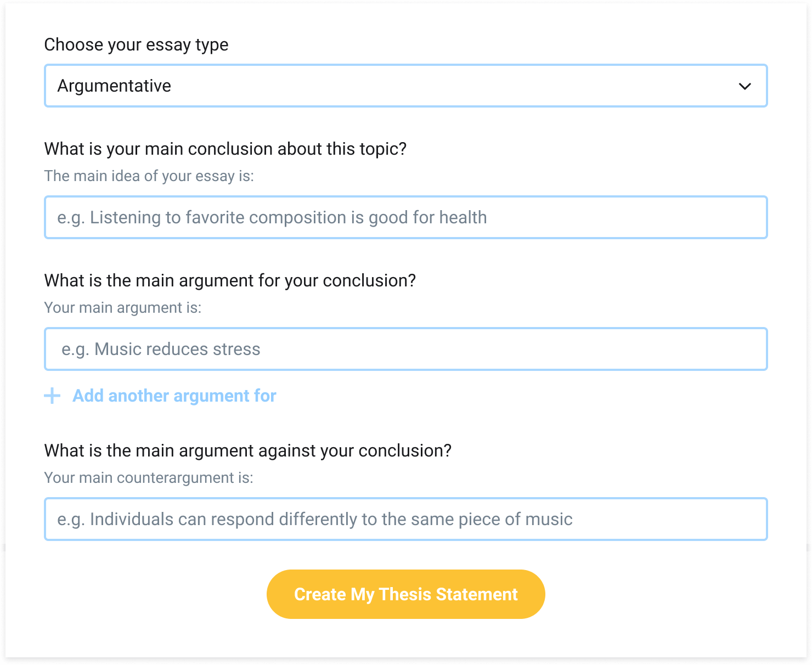The width and height of the screenshot is (812, 665).
Task: Click the 'Listening to favorite composition' placeholder
Action: (272, 218)
